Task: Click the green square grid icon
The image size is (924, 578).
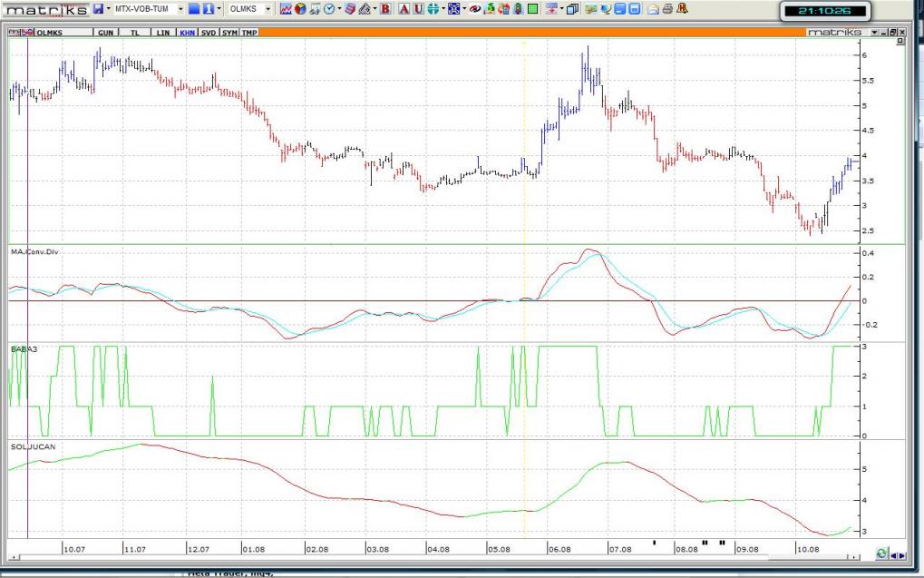Action: pyautogui.click(x=533, y=9)
